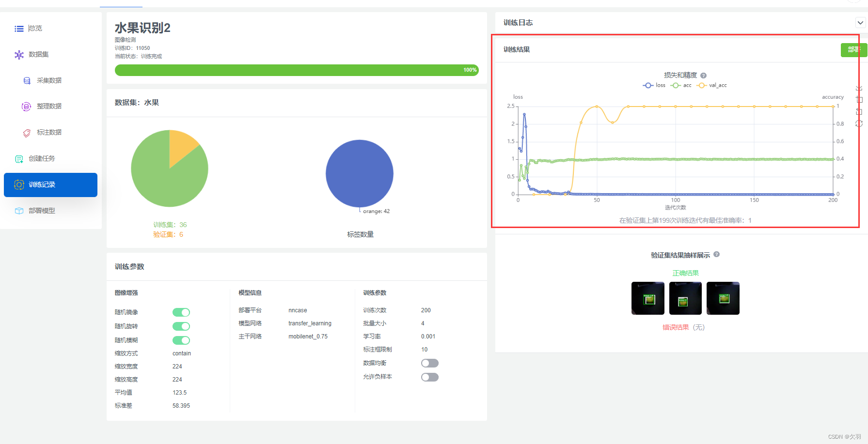Click the 总览 overview list icon

(19, 29)
